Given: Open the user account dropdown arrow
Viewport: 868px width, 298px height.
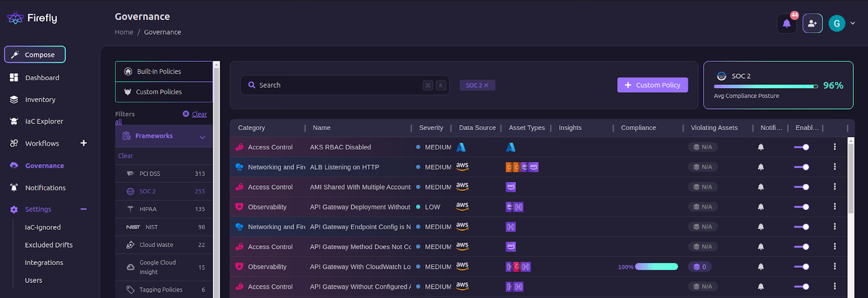Looking at the screenshot, I should tap(853, 23).
